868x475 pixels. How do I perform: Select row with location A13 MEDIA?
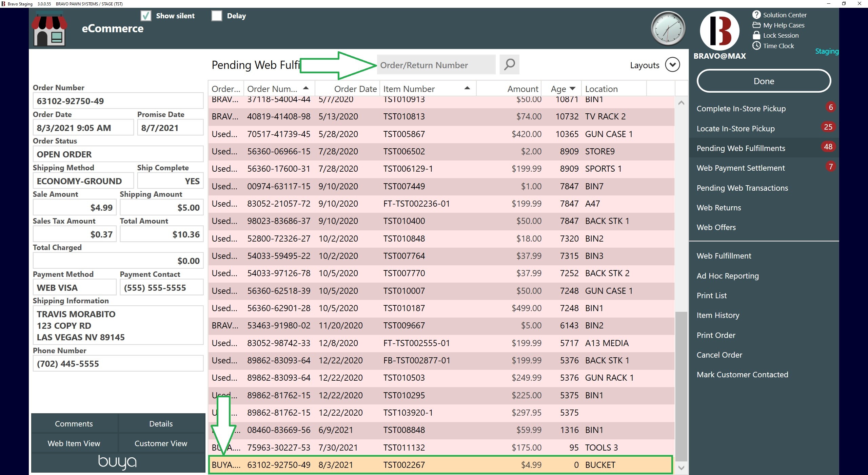(441, 343)
